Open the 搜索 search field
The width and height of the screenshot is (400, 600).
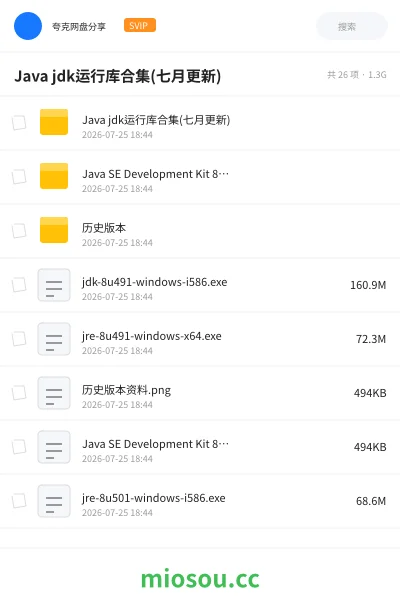(x=352, y=26)
